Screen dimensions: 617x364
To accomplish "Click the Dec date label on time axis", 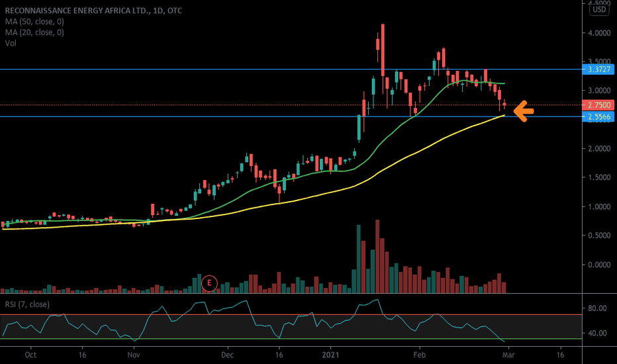I will (x=228, y=355).
